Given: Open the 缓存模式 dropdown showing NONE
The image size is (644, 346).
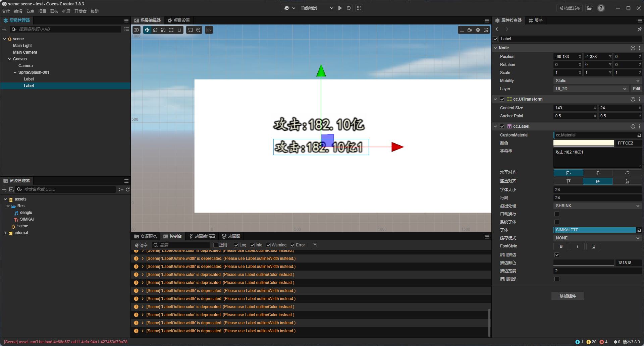Looking at the screenshot, I should [x=597, y=238].
